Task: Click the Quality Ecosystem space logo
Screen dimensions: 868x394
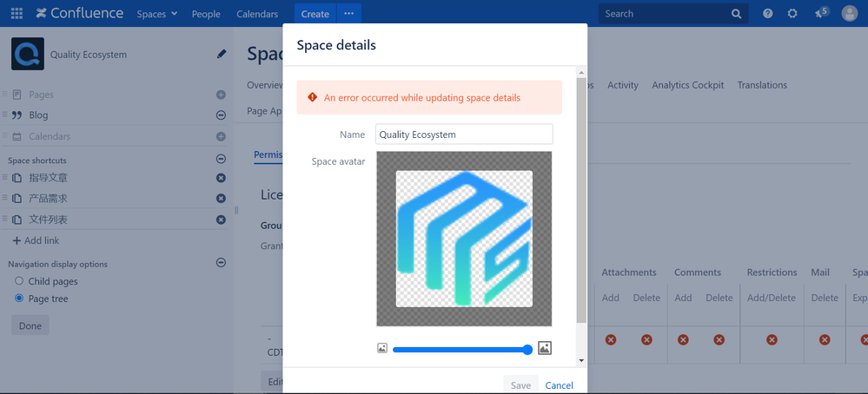Action: point(28,54)
